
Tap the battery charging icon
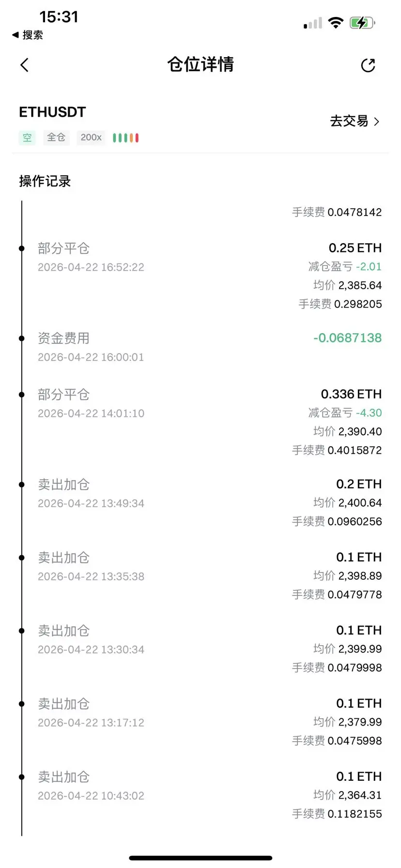[362, 23]
